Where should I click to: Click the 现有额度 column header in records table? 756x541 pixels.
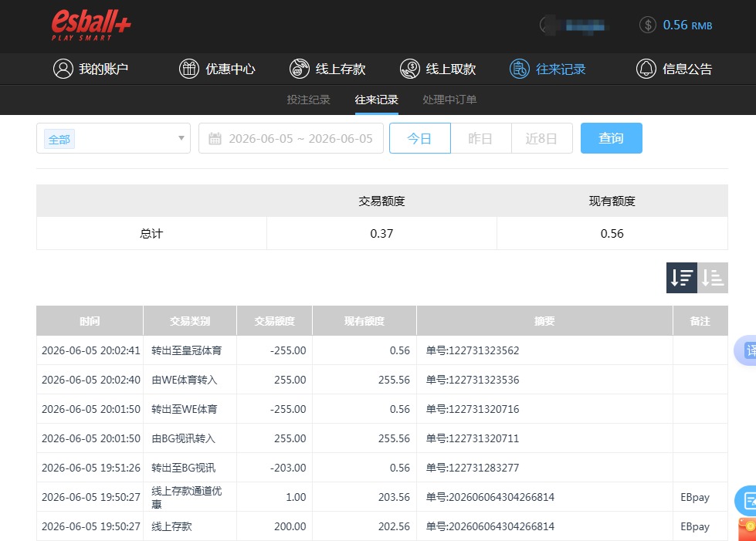(x=364, y=321)
